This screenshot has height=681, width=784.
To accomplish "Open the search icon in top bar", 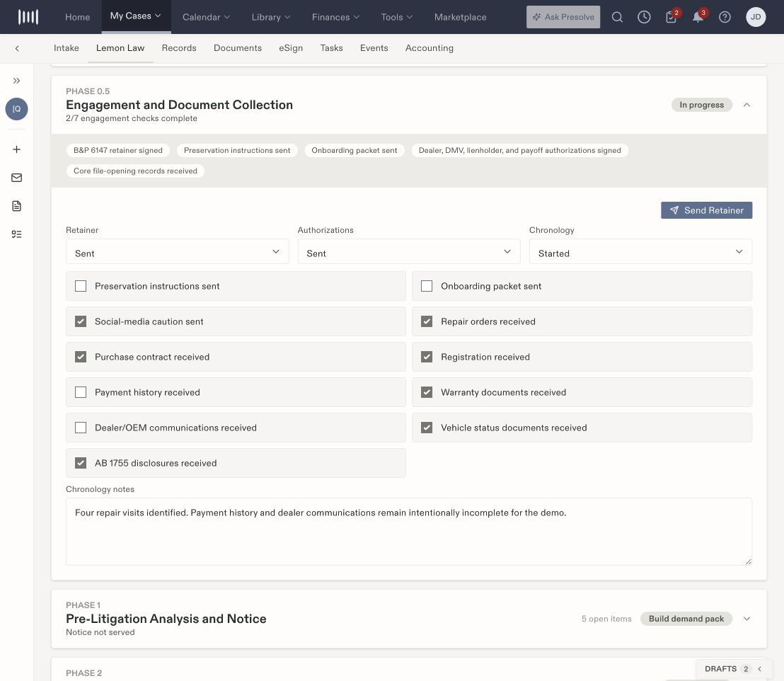I will coord(617,17).
